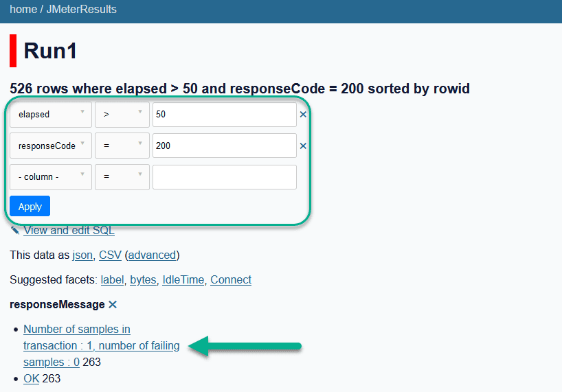The image size is (562, 392).
Task: Filter by the OK response message
Action: coord(31,378)
